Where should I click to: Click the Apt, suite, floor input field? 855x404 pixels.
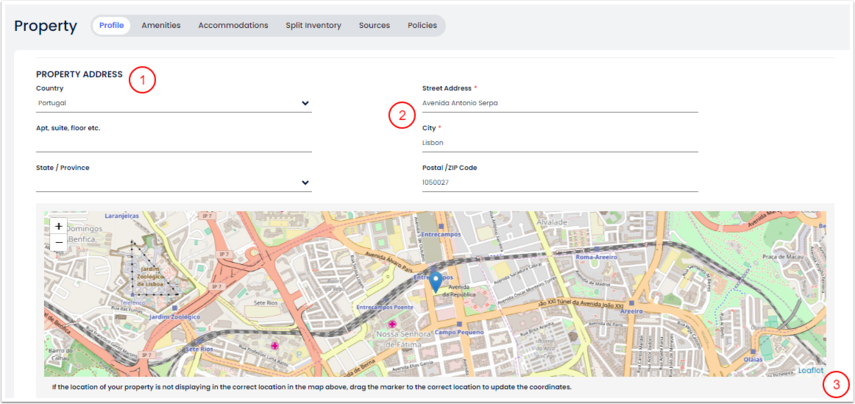[x=173, y=143]
